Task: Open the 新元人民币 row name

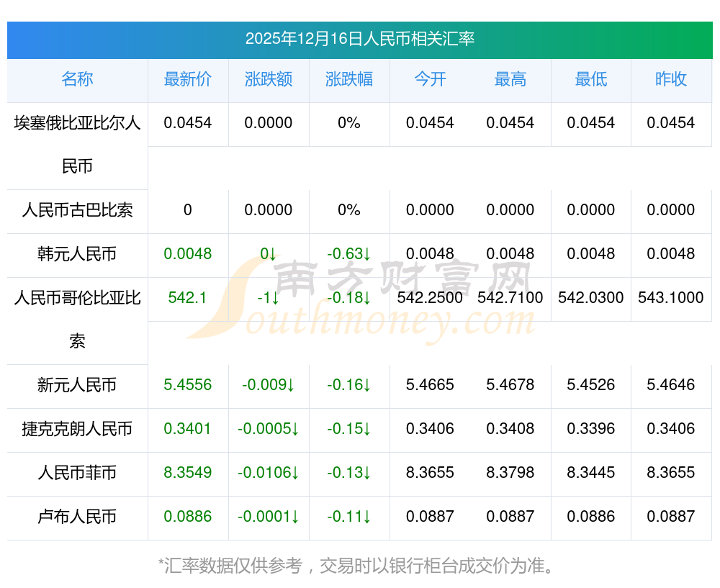Action: tap(77, 385)
